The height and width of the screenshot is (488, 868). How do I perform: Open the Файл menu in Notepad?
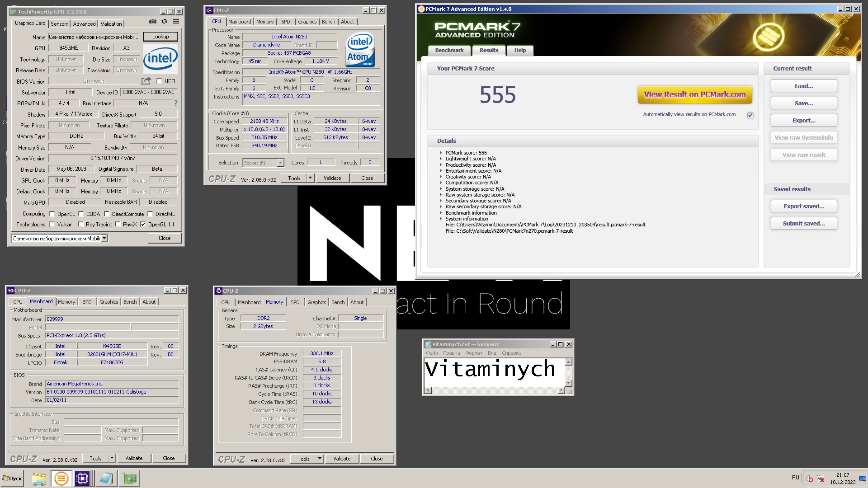tap(432, 353)
